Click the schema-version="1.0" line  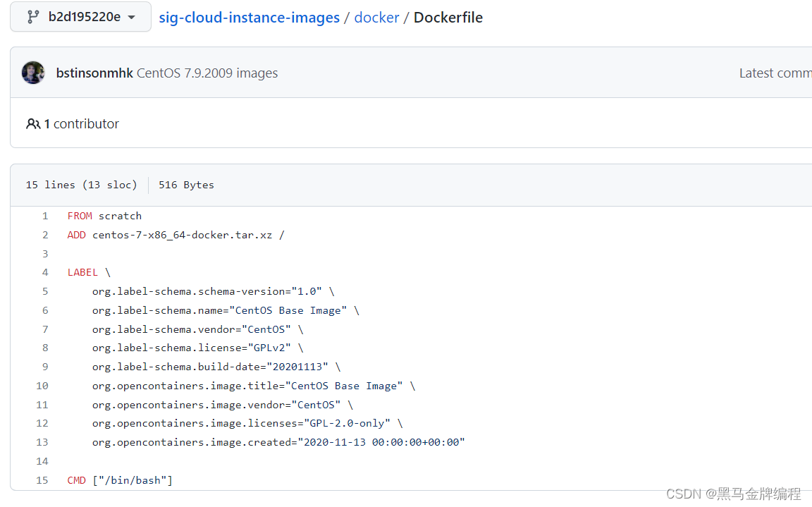pos(214,291)
